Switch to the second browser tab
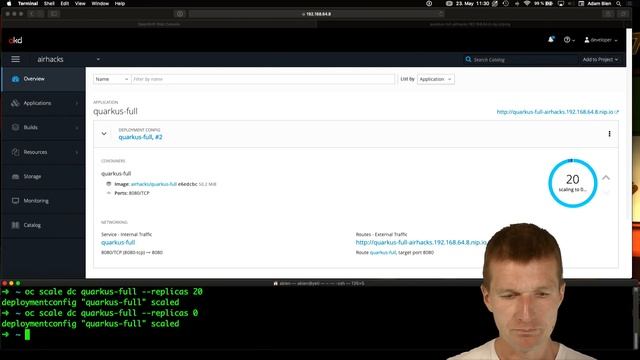 click(470, 24)
